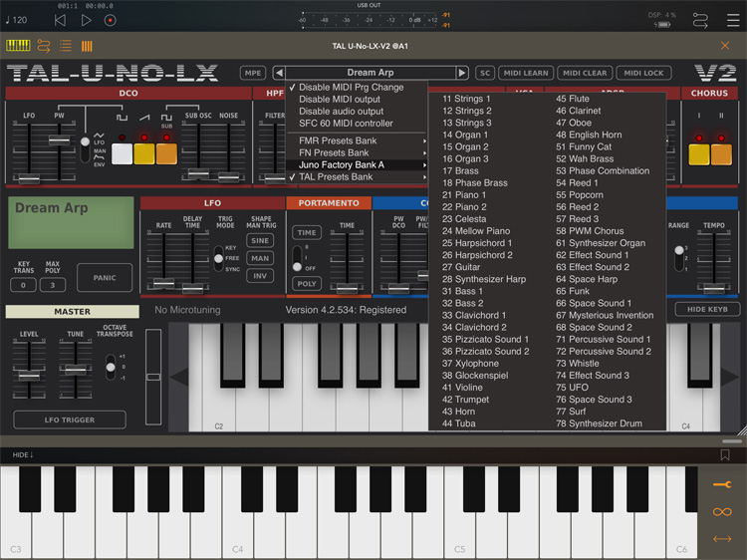Click the signal routing icon at top right
This screenshot has width=747, height=560.
tap(700, 21)
